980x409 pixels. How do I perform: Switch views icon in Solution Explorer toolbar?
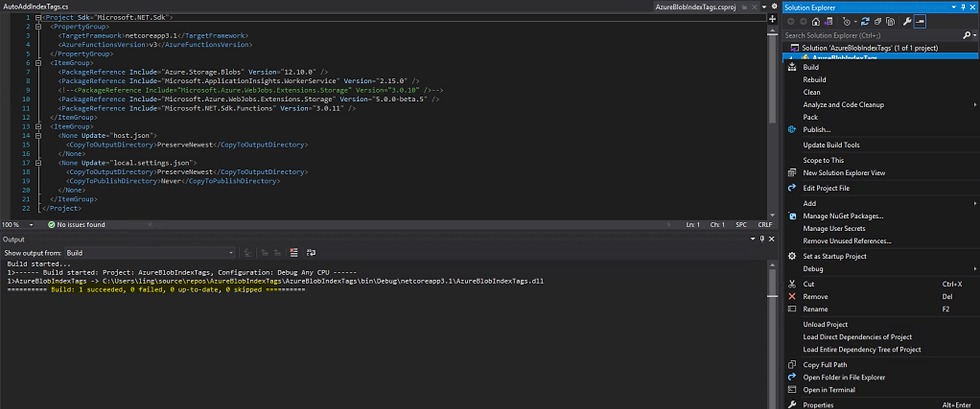coord(829,22)
